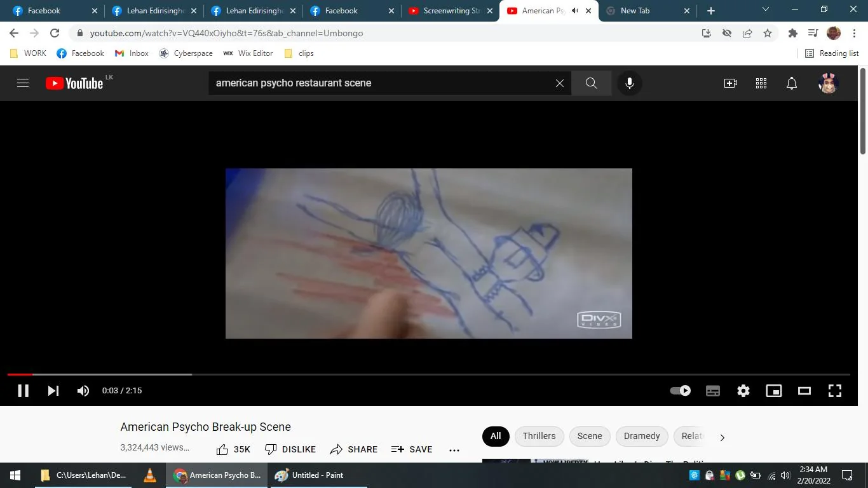868x488 pixels.
Task: Share this page from address bar
Action: [747, 33]
